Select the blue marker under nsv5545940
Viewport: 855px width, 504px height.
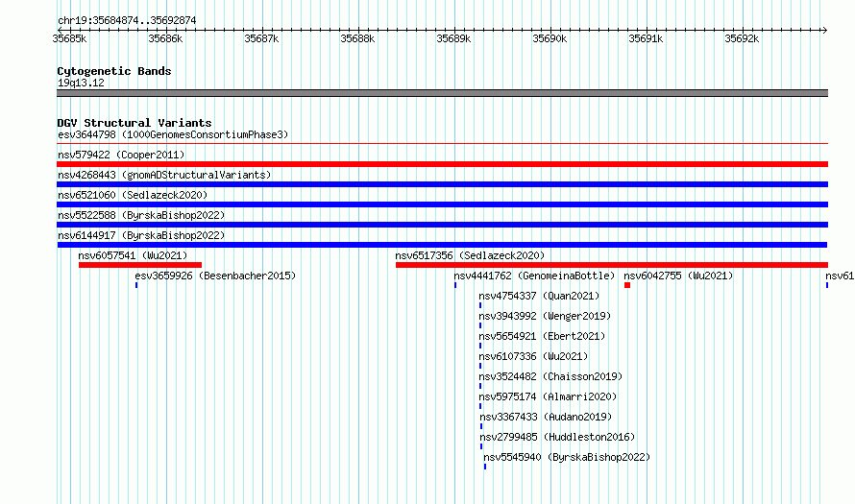(x=485, y=467)
